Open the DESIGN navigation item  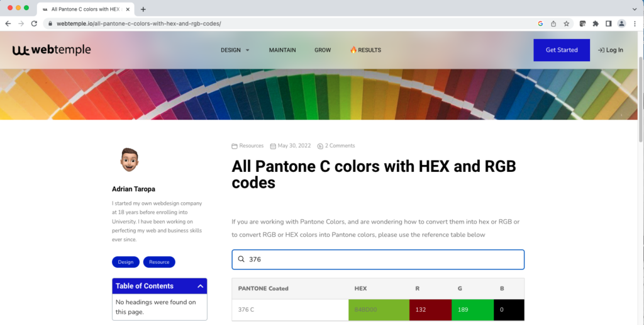pyautogui.click(x=231, y=50)
